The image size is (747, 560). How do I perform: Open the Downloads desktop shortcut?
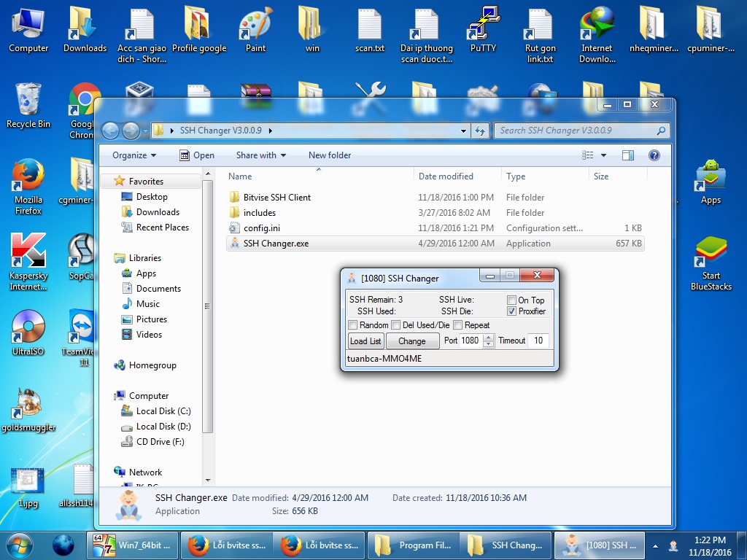pos(85,29)
